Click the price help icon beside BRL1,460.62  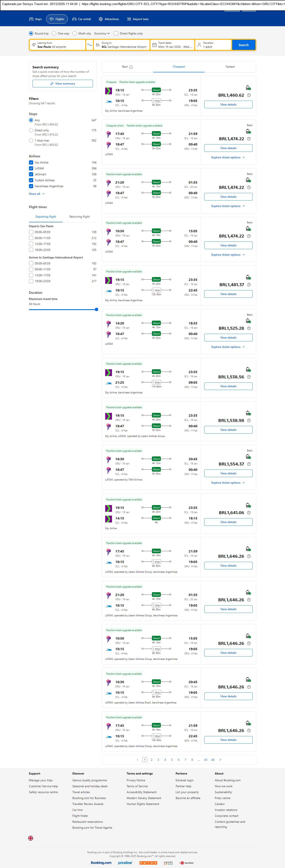(249, 95)
